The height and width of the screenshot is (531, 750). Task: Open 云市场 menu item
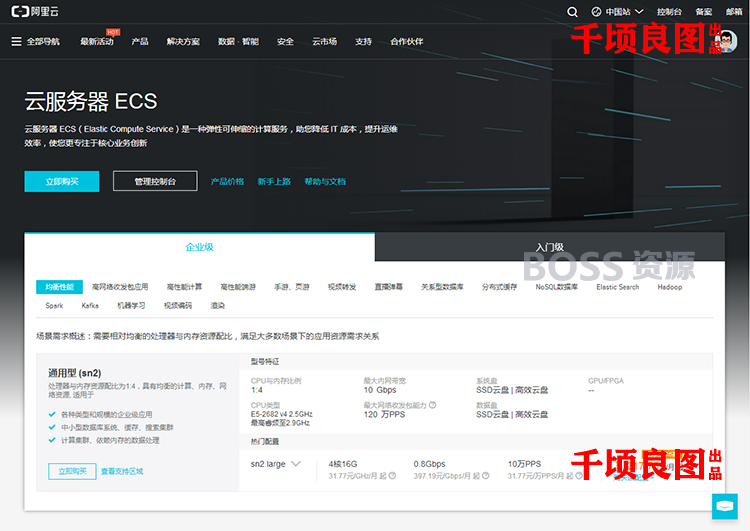324,42
